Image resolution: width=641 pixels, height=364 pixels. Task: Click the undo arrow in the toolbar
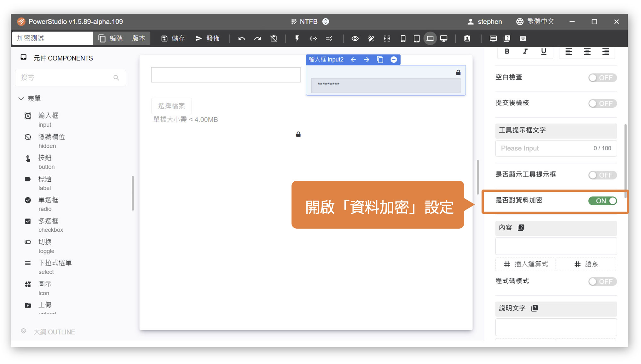pyautogui.click(x=242, y=38)
